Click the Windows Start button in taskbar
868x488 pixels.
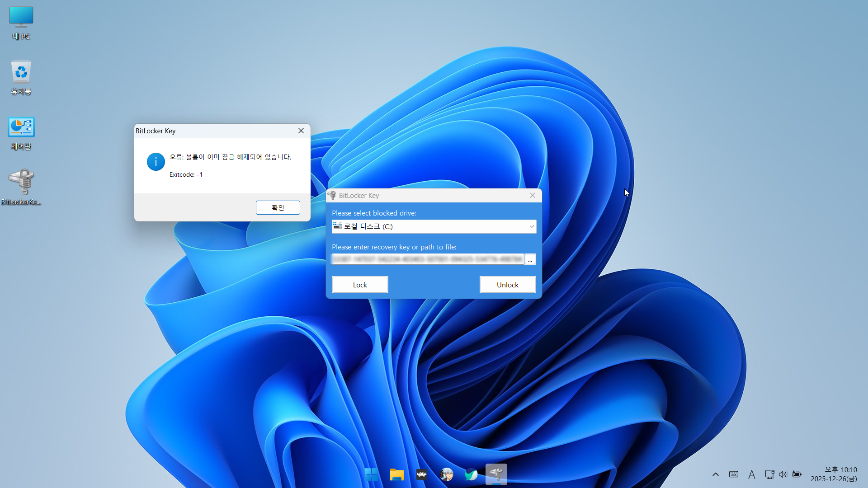tap(372, 474)
